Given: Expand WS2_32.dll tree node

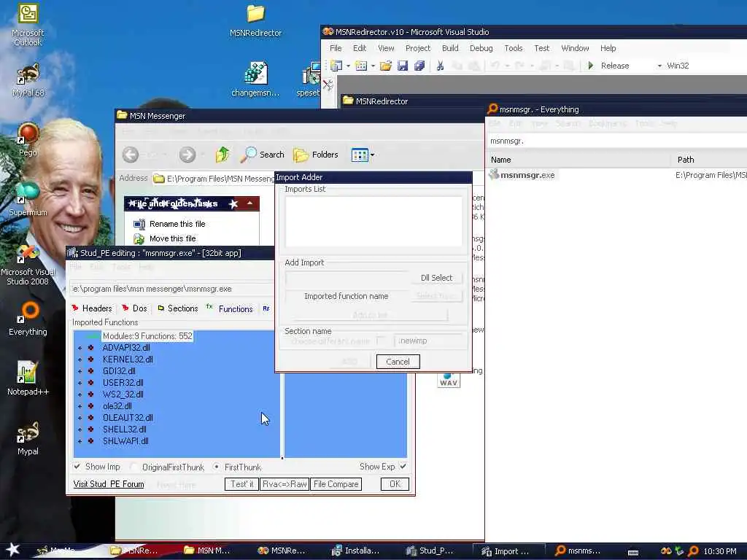Looking at the screenshot, I should click(80, 394).
